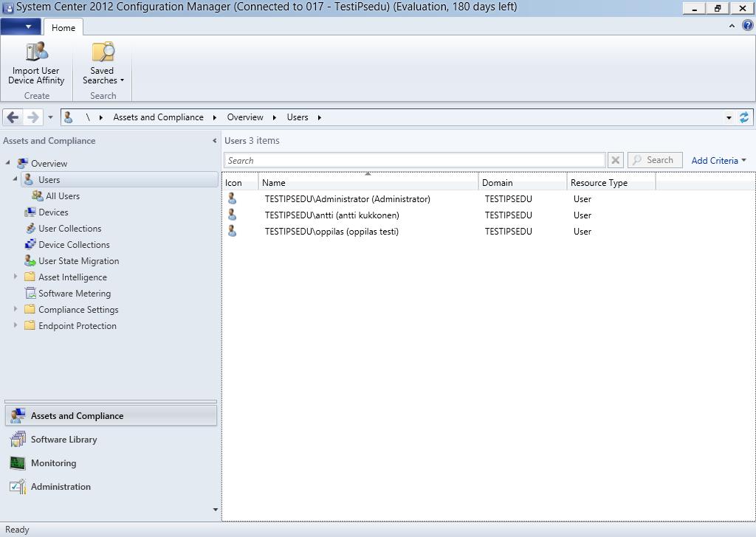This screenshot has width=756, height=537.
Task: Sort by the Resource Type column header
Action: (x=611, y=182)
